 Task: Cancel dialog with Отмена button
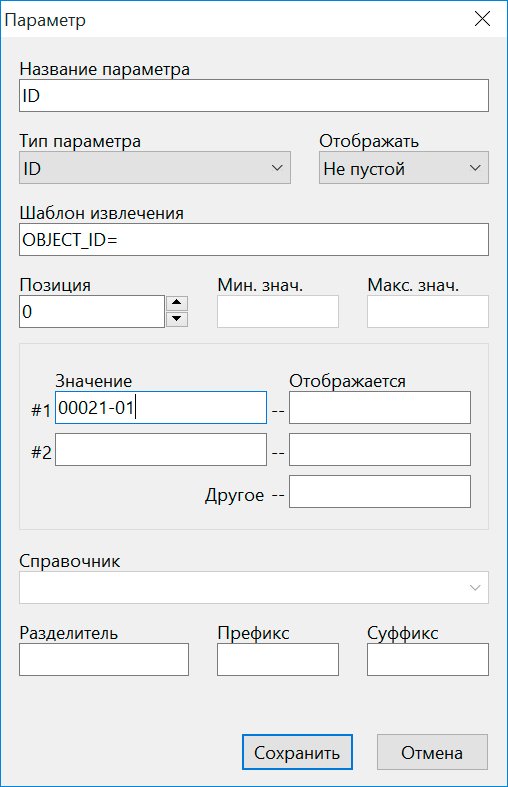432,752
